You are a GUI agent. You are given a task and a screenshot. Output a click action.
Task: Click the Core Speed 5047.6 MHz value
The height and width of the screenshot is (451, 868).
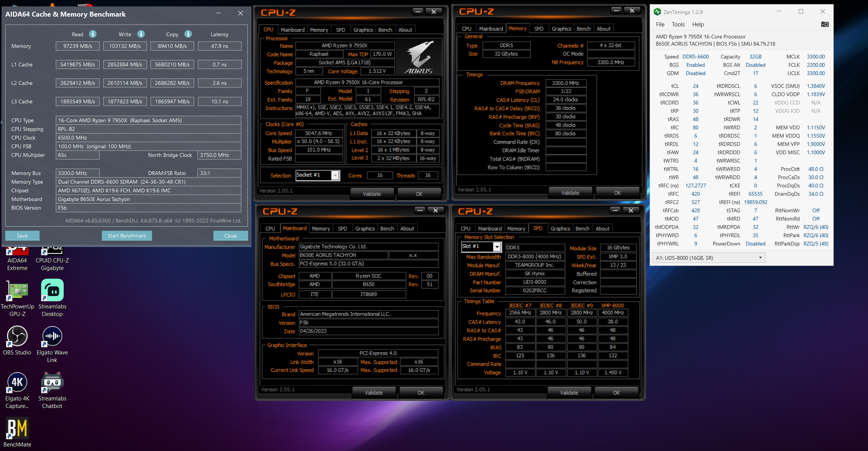tap(319, 133)
